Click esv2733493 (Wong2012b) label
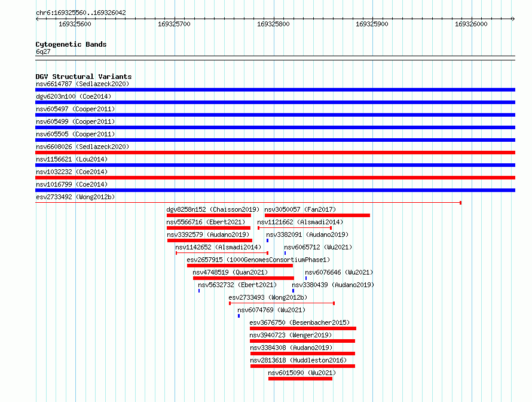 coord(268,297)
